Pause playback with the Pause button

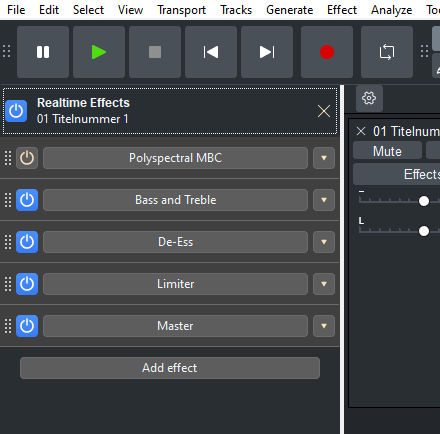[x=43, y=52]
